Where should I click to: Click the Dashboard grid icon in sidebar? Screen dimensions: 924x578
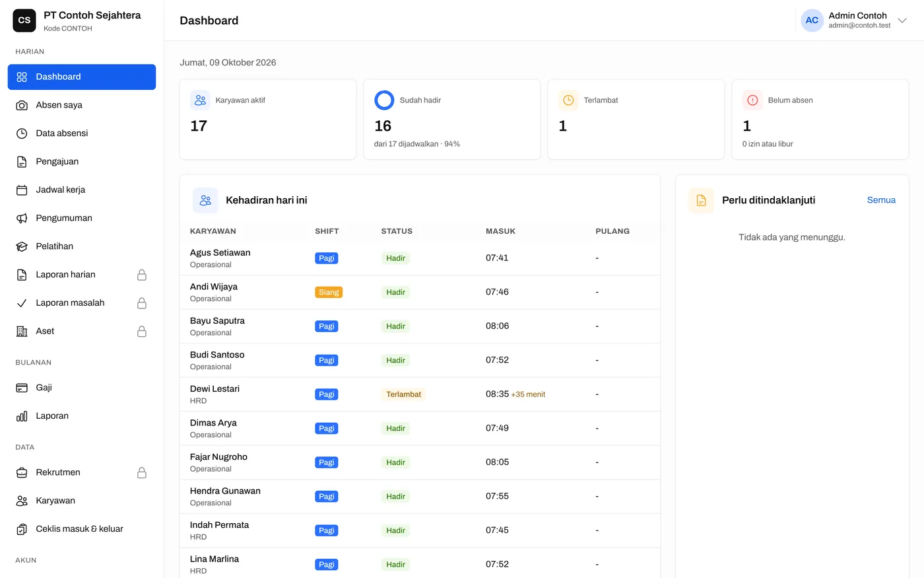pyautogui.click(x=22, y=77)
